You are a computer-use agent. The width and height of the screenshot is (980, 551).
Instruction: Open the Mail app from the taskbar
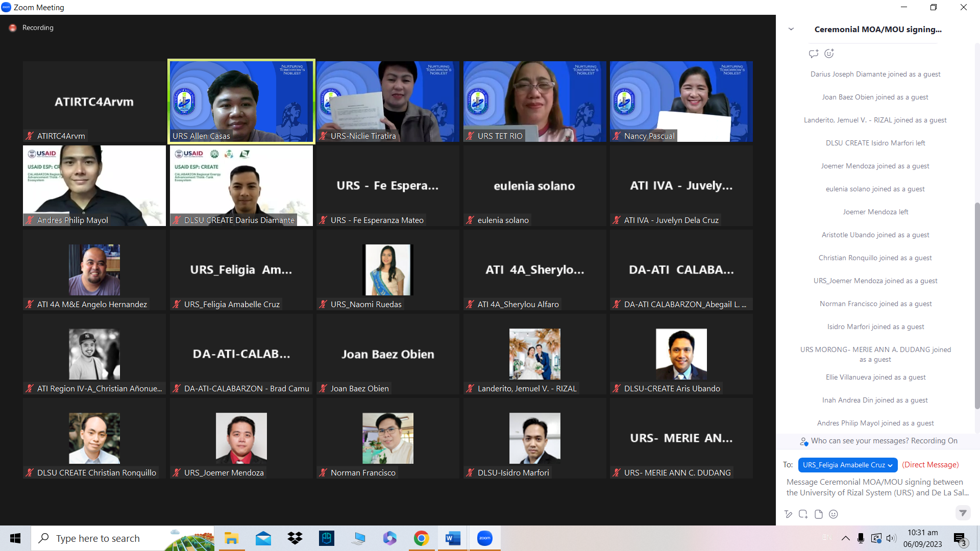pyautogui.click(x=263, y=538)
